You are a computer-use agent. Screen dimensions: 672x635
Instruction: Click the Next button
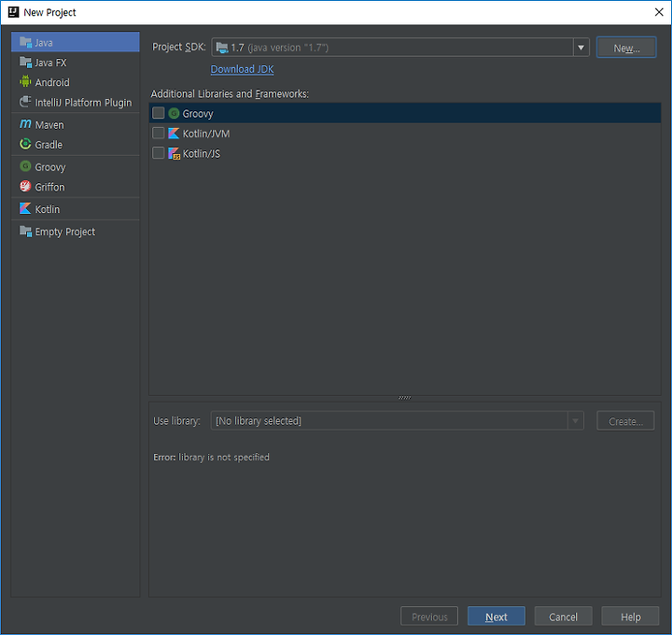[x=497, y=616]
